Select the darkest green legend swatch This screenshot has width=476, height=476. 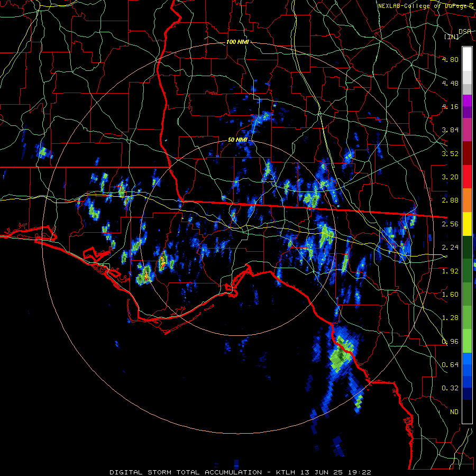(467, 248)
